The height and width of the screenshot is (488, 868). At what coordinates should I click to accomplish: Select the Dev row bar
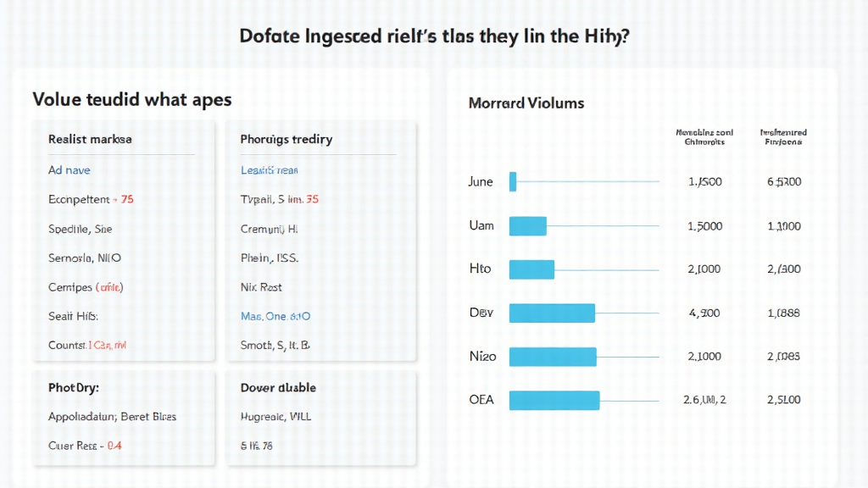pos(552,313)
